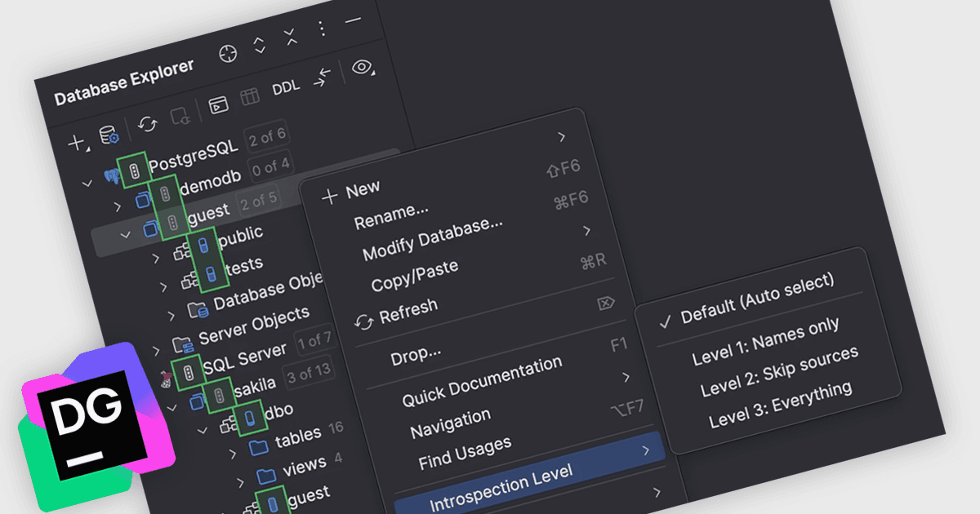Open the three-dot options menu
This screenshot has width=980, height=514.
click(x=322, y=28)
